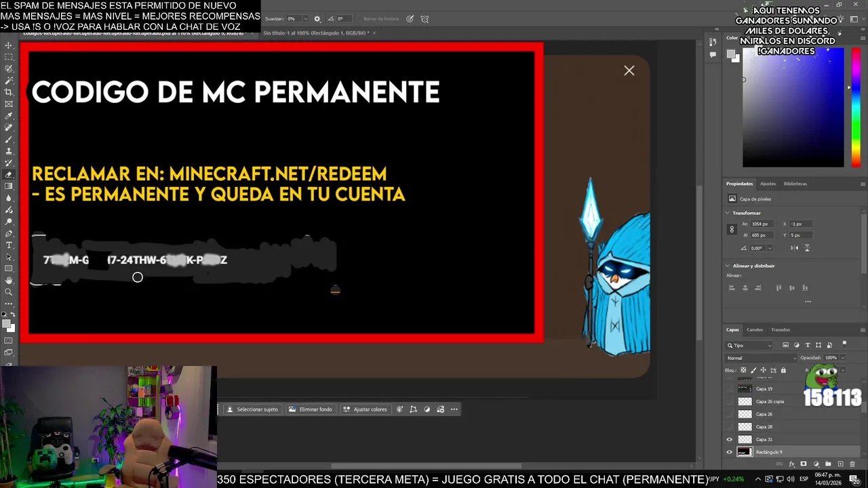868x488 pixels.
Task: Add a layer mask
Action: point(804,464)
